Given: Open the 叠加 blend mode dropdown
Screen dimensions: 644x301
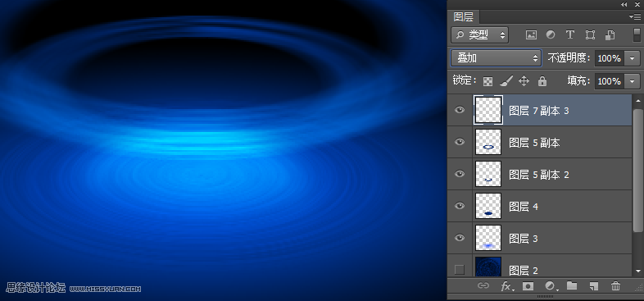Looking at the screenshot, I should [496, 58].
